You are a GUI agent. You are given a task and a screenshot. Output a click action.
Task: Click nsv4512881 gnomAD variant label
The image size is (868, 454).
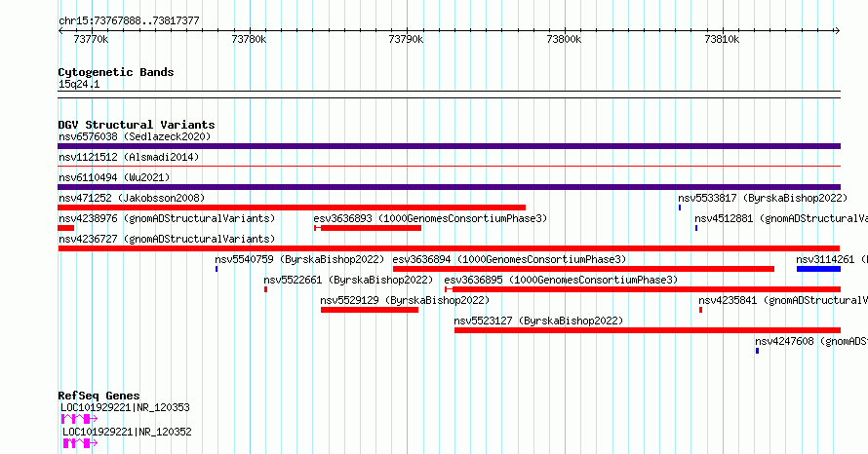pyautogui.click(x=781, y=218)
